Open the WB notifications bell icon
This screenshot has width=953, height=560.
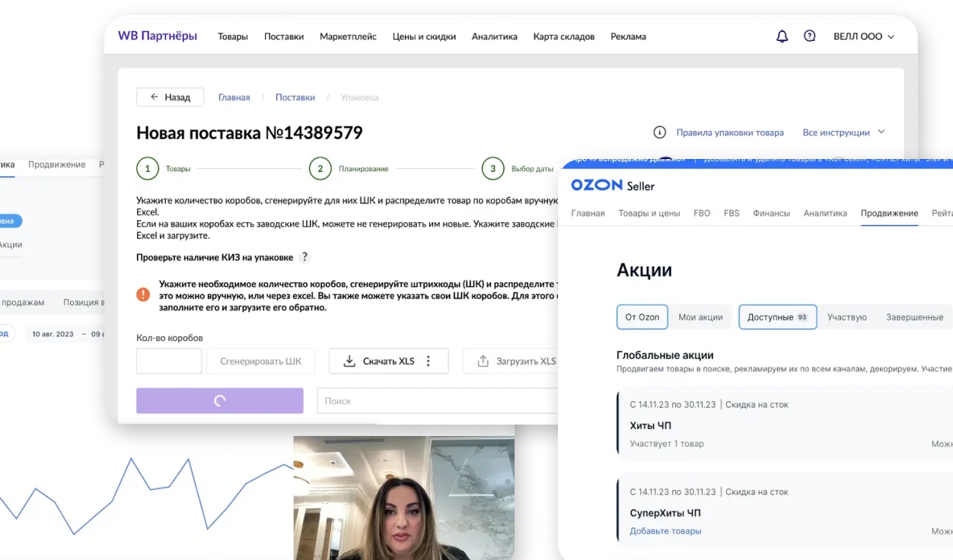click(x=782, y=37)
